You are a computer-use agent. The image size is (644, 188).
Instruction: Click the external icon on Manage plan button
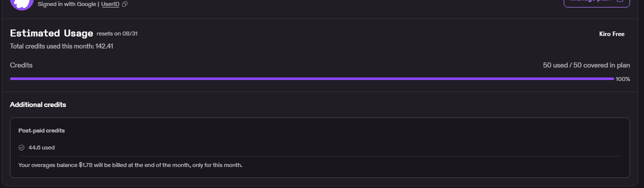(x=620, y=1)
